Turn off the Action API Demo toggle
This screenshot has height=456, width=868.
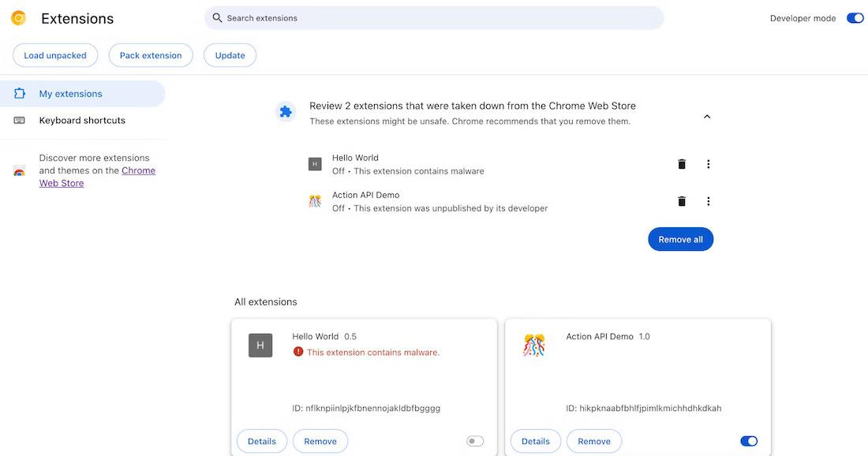748,440
